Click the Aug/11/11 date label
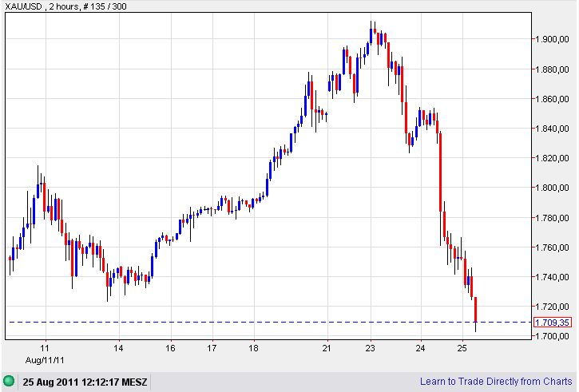 tap(45, 360)
